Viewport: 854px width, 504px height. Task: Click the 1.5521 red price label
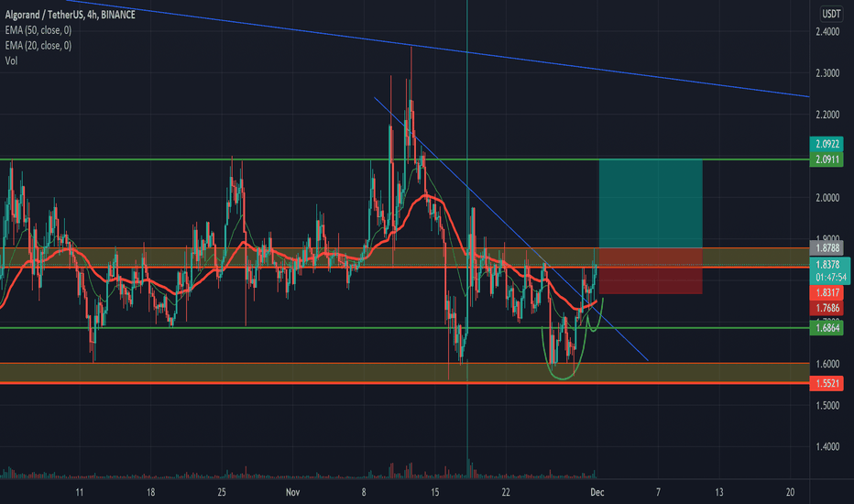point(827,384)
